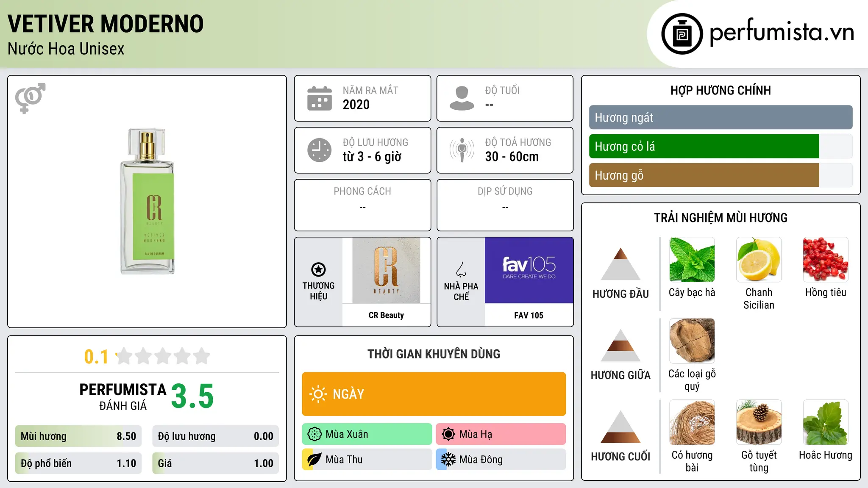Screen dimensions: 868x488
Task: Select the Hoắc Hương patchouli image
Action: 826,422
